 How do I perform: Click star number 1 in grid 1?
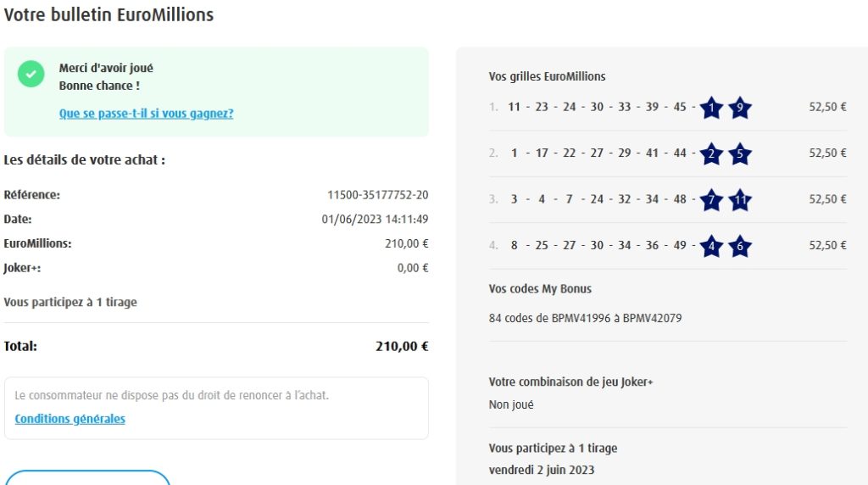711,108
